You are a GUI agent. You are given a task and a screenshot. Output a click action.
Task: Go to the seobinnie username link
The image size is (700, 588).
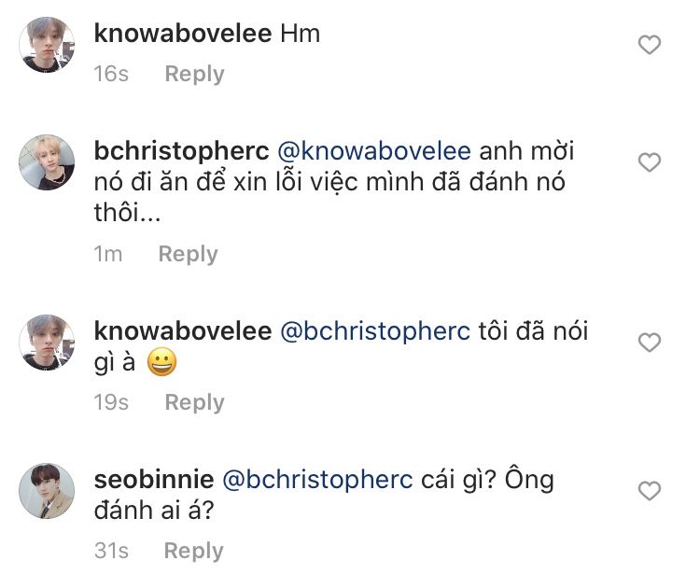coord(155,480)
